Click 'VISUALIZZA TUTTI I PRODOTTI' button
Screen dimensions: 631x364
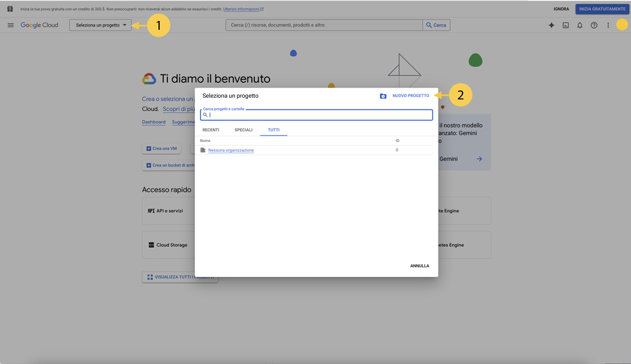tap(180, 277)
